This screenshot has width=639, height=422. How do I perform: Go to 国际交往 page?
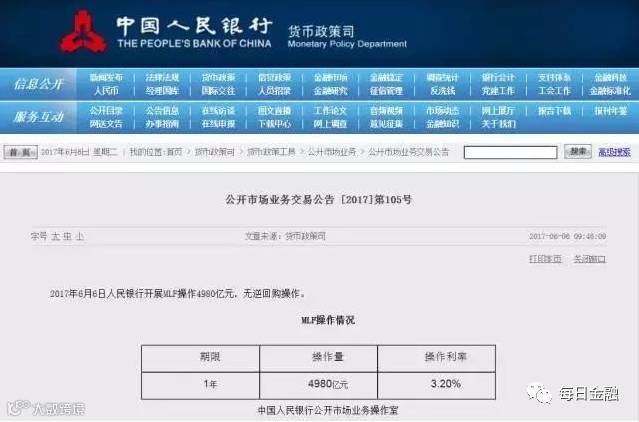tap(218, 91)
